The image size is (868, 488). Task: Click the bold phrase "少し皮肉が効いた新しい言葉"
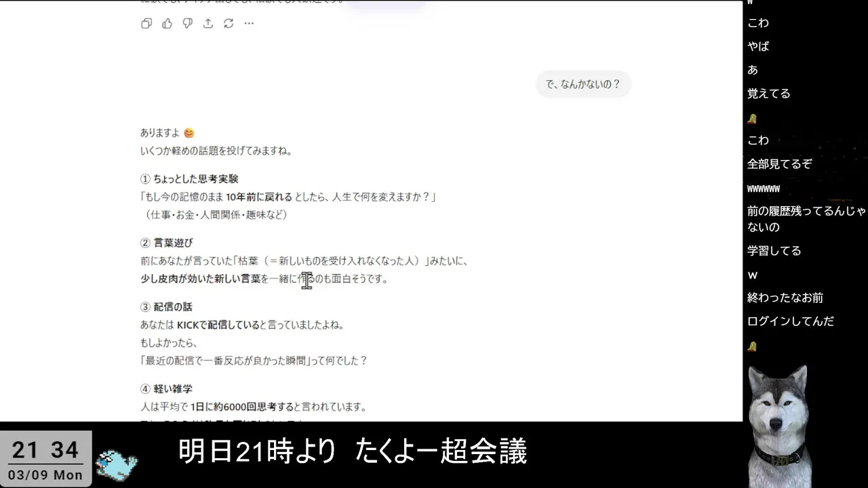click(x=201, y=279)
